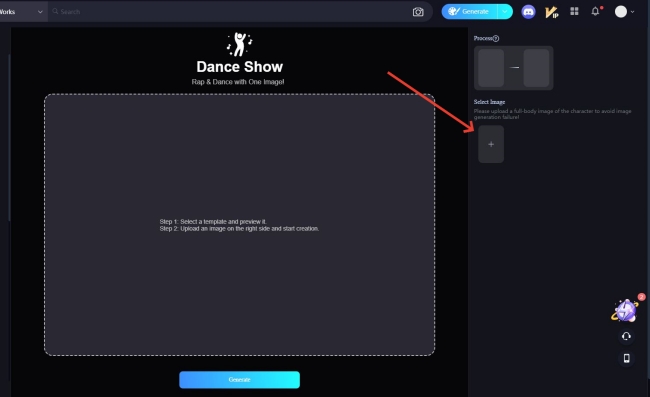Image resolution: width=650 pixels, height=397 pixels.
Task: Click the first Process placeholder thumbnail
Action: tap(491, 68)
